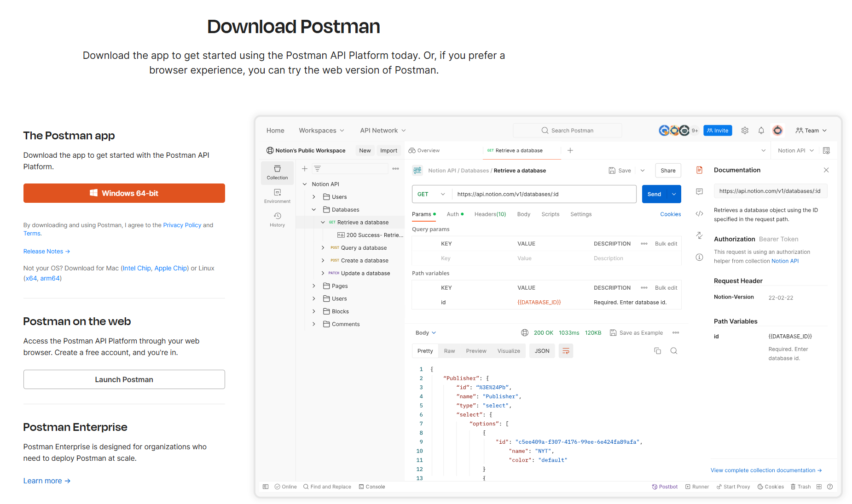Screen dimensions: 852x504
Task: Toggle the sidebar layout icon in status bar
Action: (266, 487)
